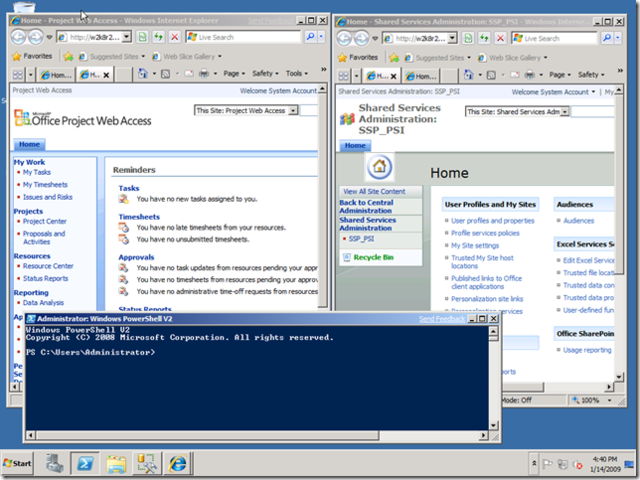The height and width of the screenshot is (480, 640).
Task: Click Data Analysis link under Reporting
Action: (43, 303)
